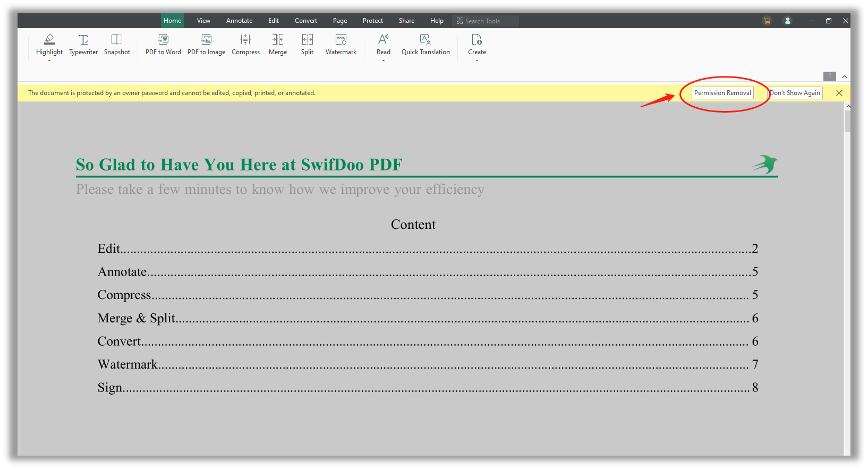
Task: Click the Compress contents entry
Action: [428, 295]
